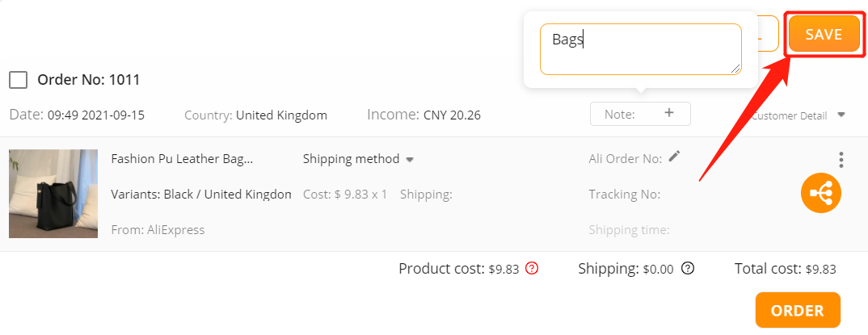The width and height of the screenshot is (868, 335).
Task: Click the orange SAVE button
Action: tap(824, 34)
